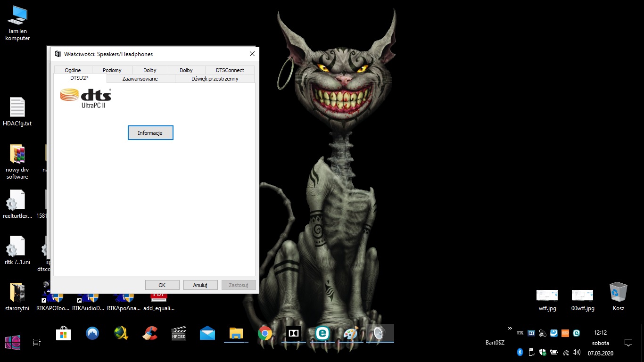
Task: Open the Zaawansowane tab
Action: [140, 79]
